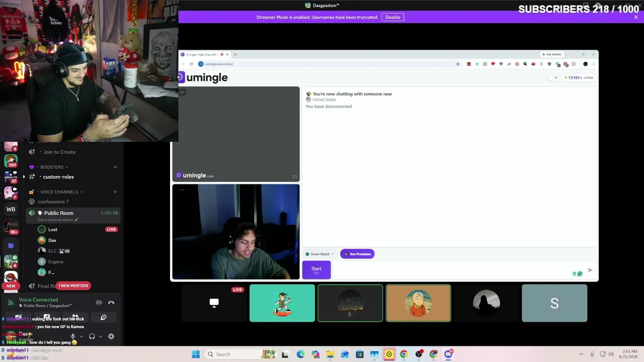
Task: Jump to the 1 NEW MENTION pill
Action: pyautogui.click(x=73, y=286)
